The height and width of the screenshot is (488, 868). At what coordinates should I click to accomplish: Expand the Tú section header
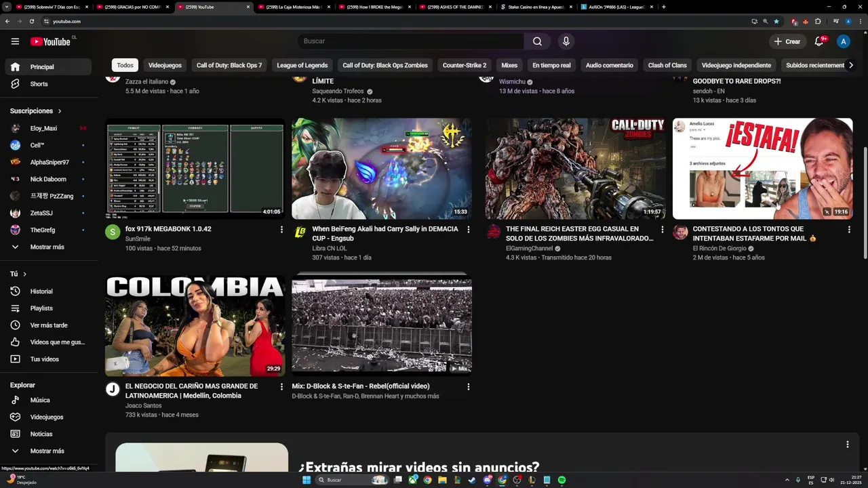click(x=18, y=274)
